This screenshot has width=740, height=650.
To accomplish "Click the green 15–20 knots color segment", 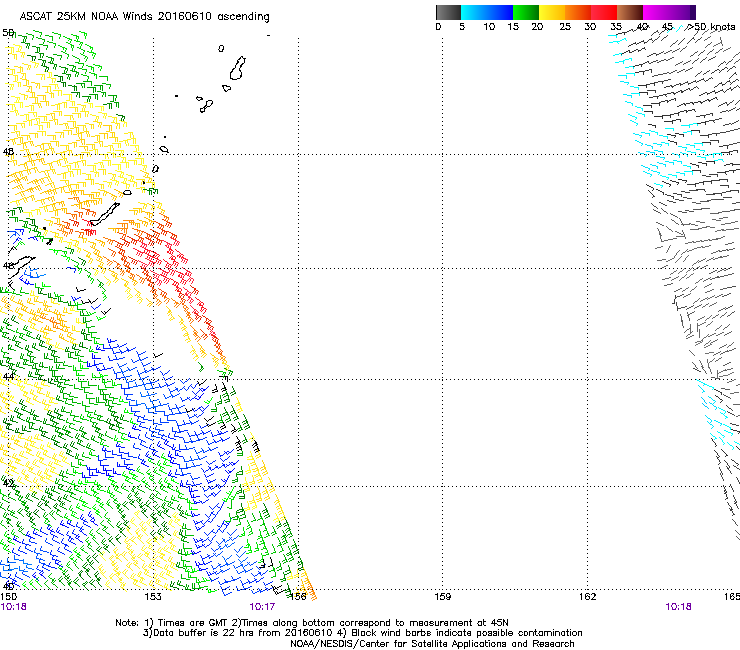I will pyautogui.click(x=526, y=12).
